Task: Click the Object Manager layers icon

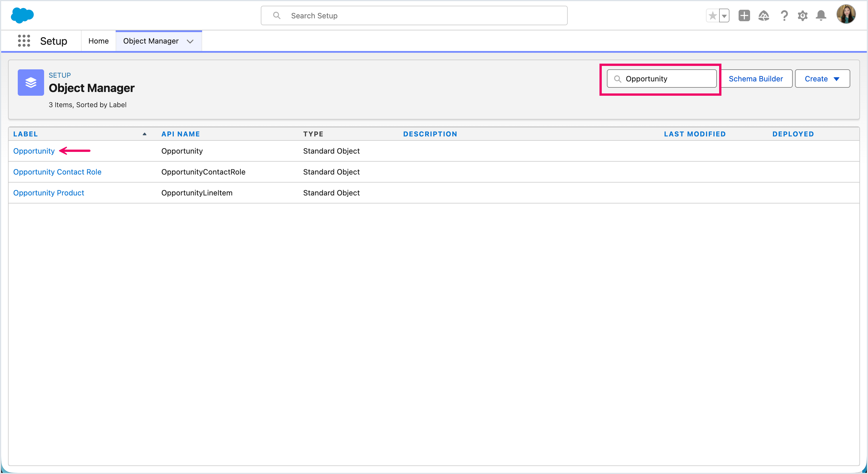Action: click(x=31, y=82)
